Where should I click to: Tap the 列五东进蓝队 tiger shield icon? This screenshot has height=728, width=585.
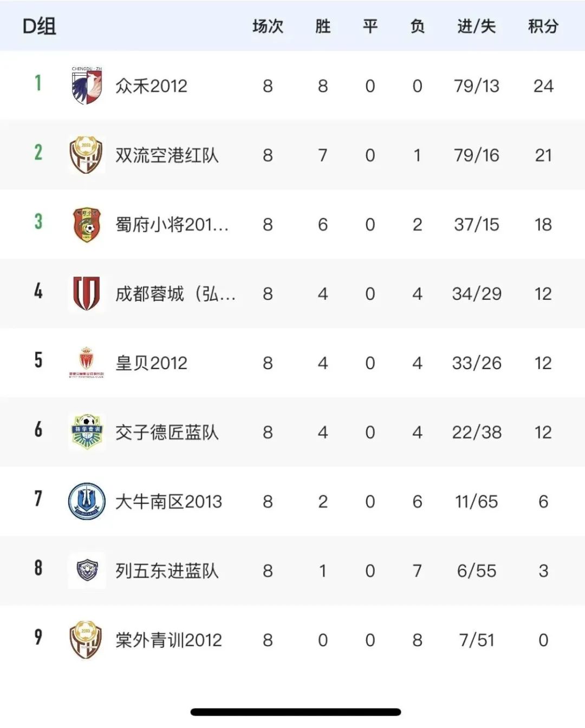click(87, 570)
